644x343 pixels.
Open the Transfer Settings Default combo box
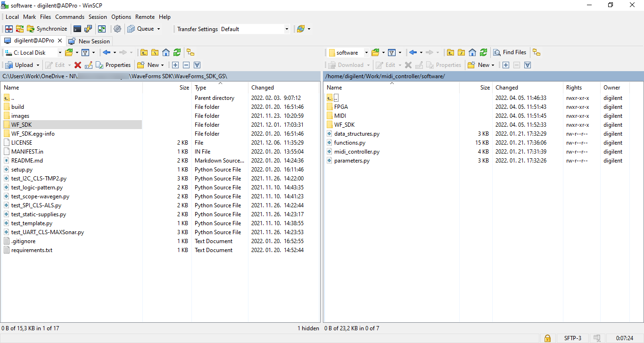pyautogui.click(x=255, y=29)
